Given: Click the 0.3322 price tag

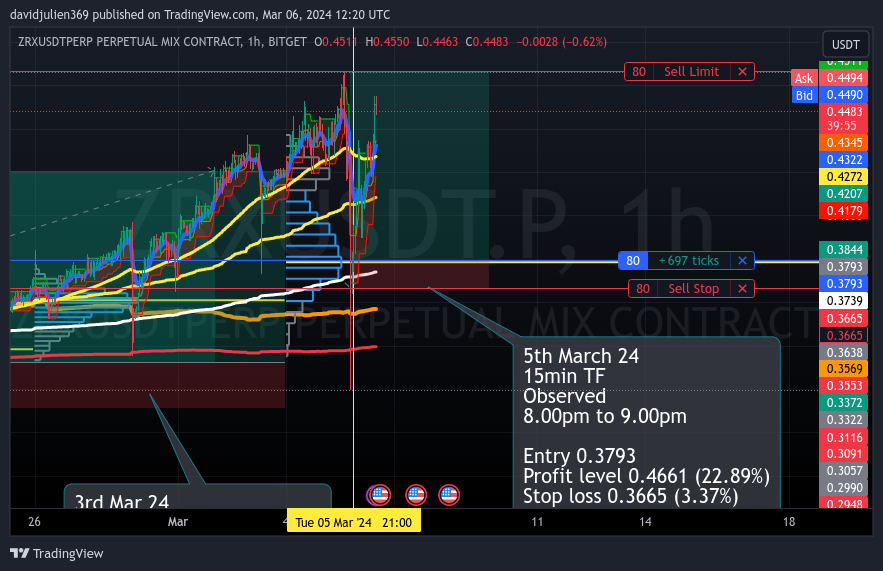Looking at the screenshot, I should point(844,420).
